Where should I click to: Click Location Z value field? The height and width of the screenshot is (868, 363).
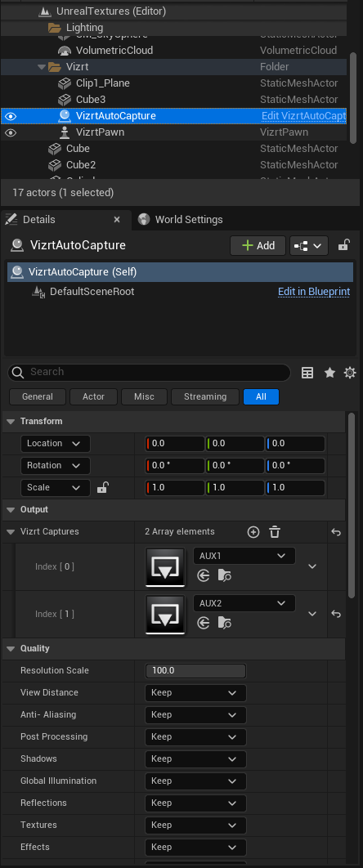click(x=295, y=444)
